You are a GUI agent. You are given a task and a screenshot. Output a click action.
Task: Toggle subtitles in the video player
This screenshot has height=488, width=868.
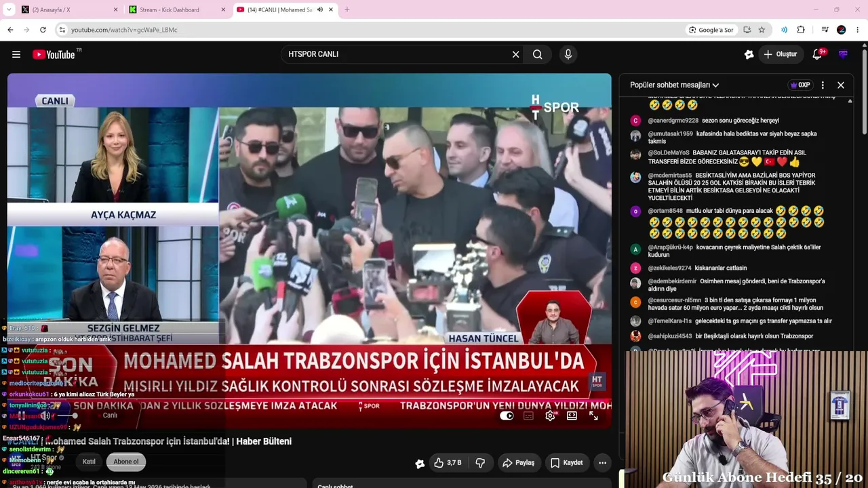pyautogui.click(x=528, y=415)
